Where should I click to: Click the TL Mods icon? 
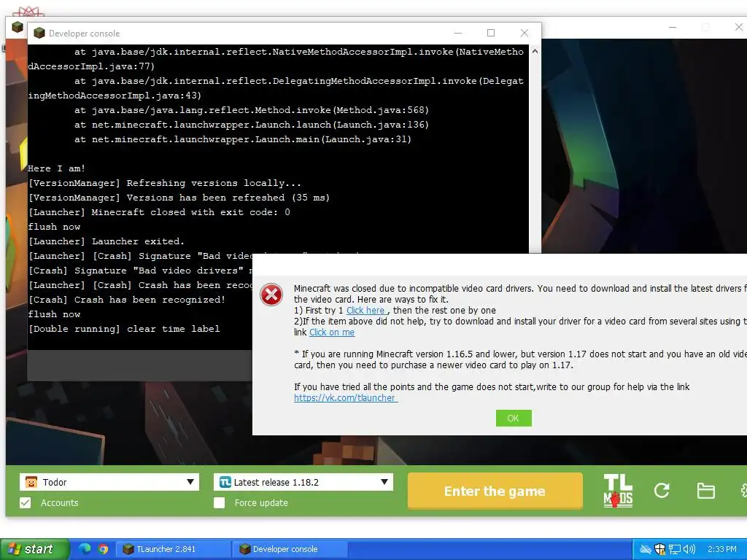pos(618,491)
